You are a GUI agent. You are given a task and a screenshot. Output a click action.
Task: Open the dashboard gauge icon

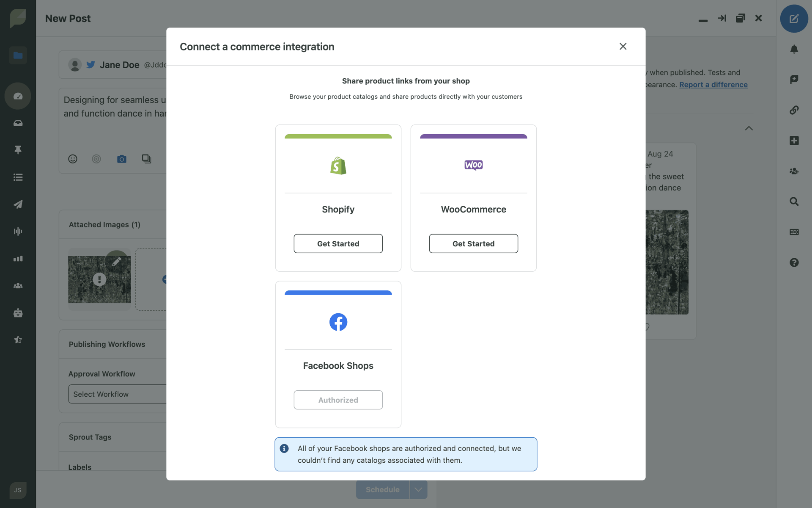click(18, 96)
